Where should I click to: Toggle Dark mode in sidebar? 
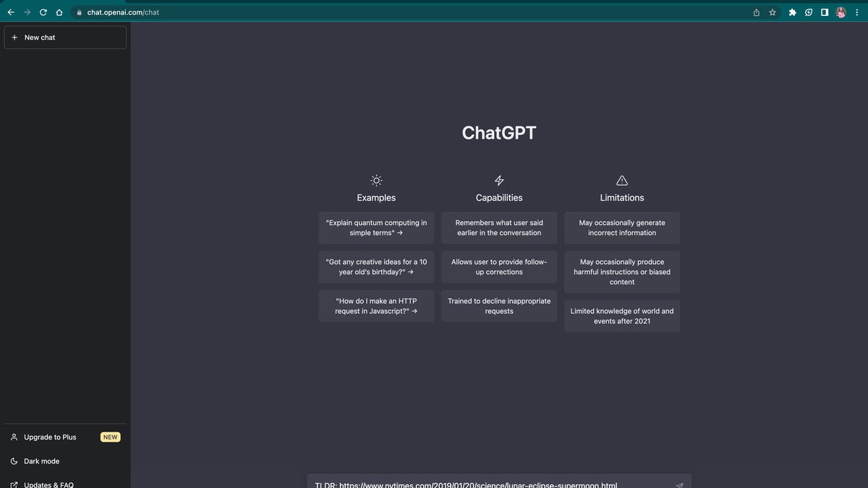pyautogui.click(x=41, y=461)
